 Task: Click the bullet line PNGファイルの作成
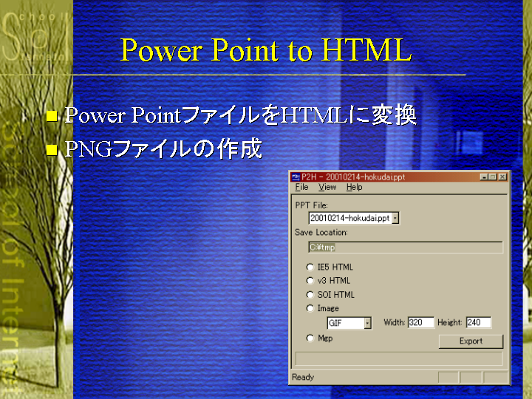(163, 149)
